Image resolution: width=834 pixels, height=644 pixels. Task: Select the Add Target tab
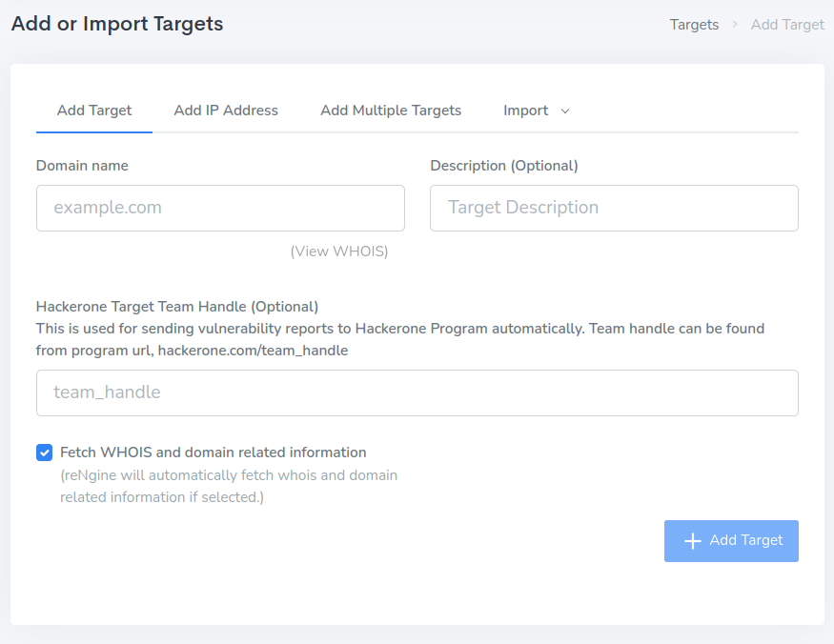click(94, 111)
